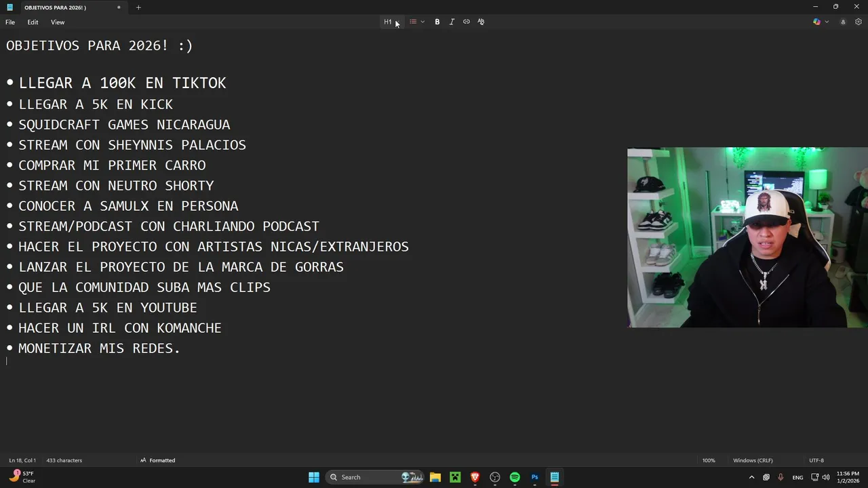Click the volume speaker tray icon
Screen dimensions: 868x488
click(826, 477)
